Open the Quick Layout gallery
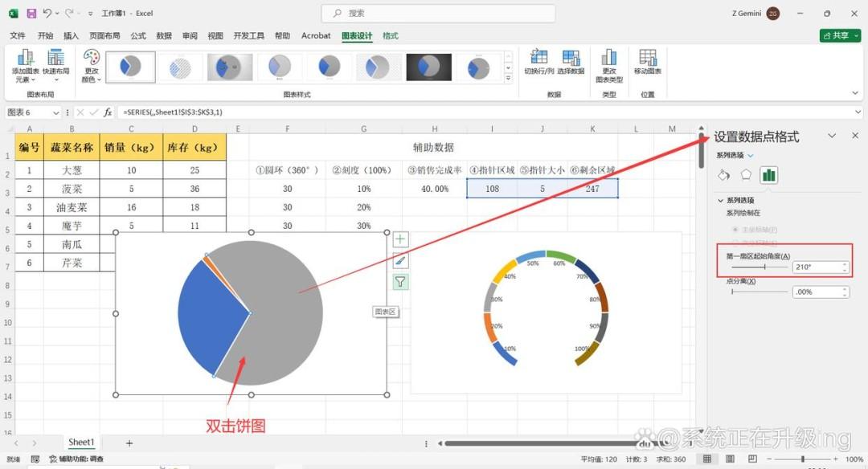The height and width of the screenshot is (469, 868). (56, 65)
